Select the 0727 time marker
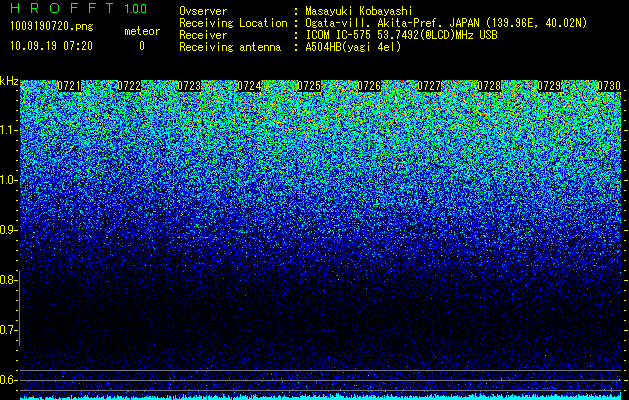 pos(429,86)
